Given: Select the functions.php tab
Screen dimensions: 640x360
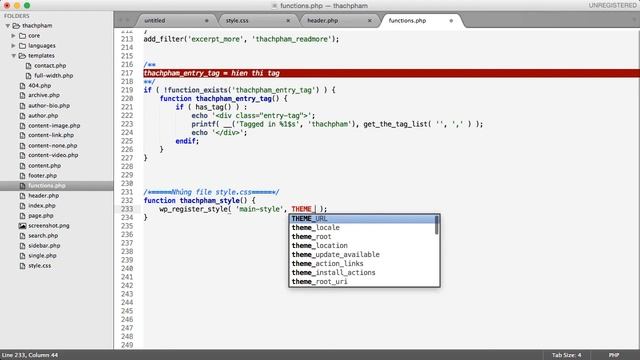Looking at the screenshot, I should pos(421,20).
